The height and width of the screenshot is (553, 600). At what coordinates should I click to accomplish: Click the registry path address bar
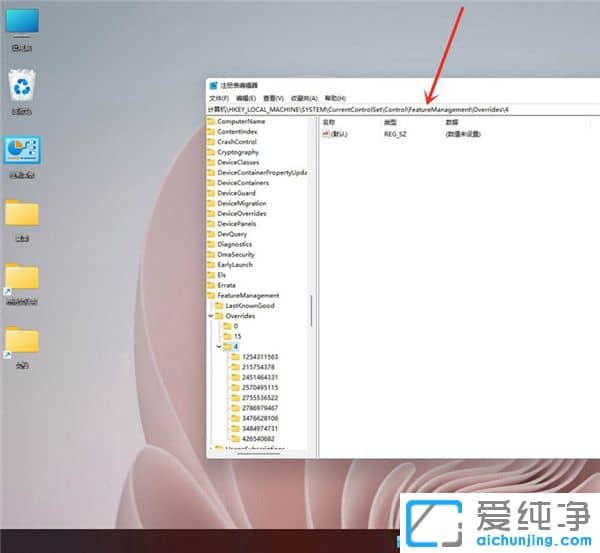(403, 110)
